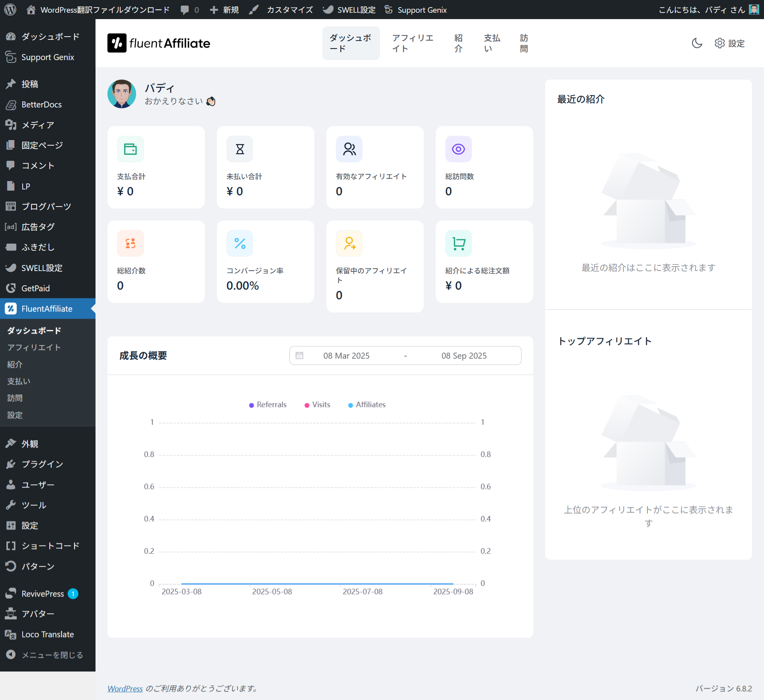Screen dimensions: 764x700
Task: Click the 支払合計 wallet icon
Action: click(131, 149)
